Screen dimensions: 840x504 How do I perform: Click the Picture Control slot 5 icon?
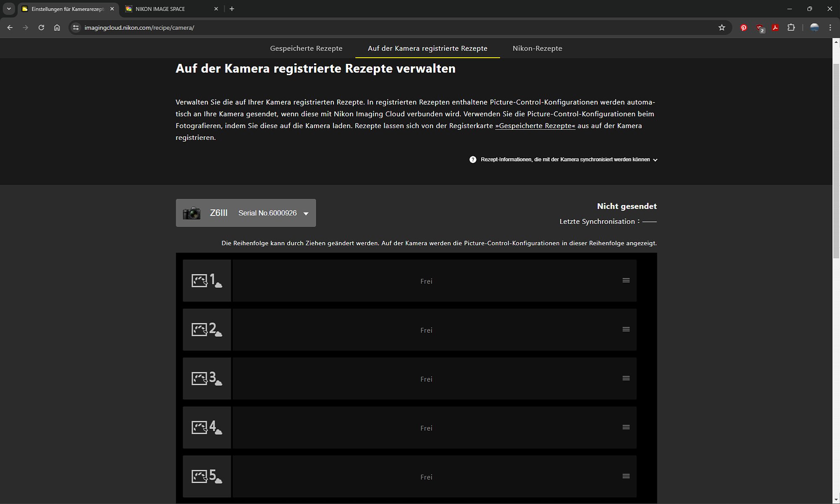tap(207, 476)
